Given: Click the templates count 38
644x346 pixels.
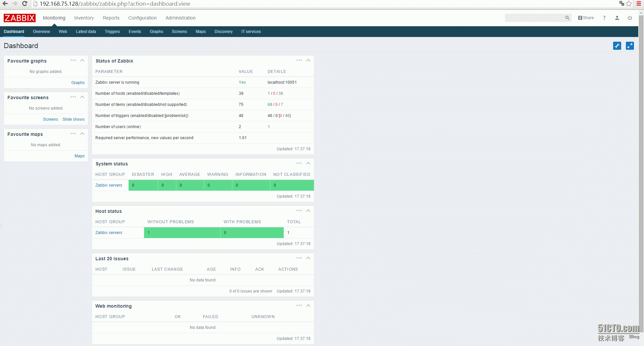Looking at the screenshot, I should click(x=281, y=93).
